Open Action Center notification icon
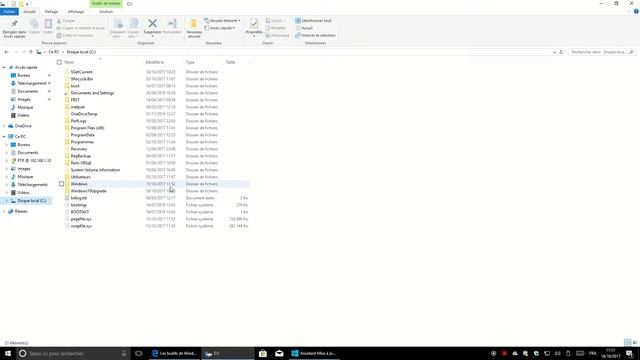Screen dimensions: 640x360 [629, 353]
